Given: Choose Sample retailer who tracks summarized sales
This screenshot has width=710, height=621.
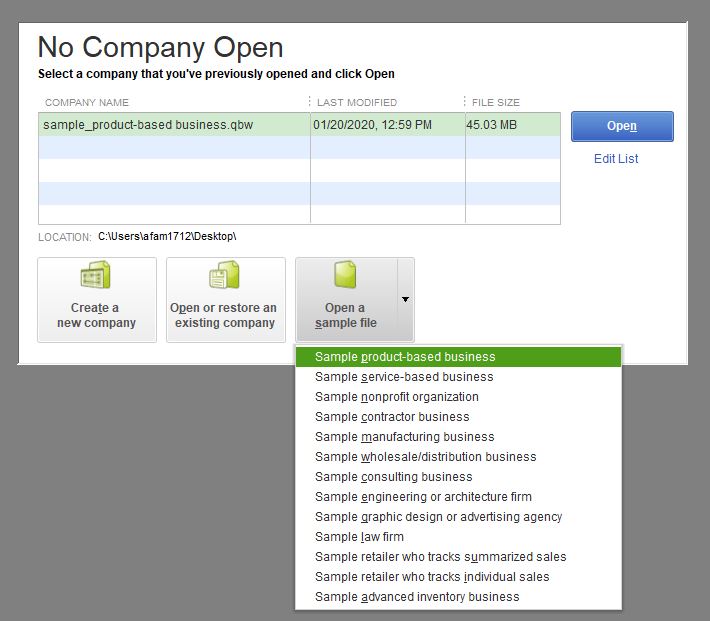Looking at the screenshot, I should point(458,557).
